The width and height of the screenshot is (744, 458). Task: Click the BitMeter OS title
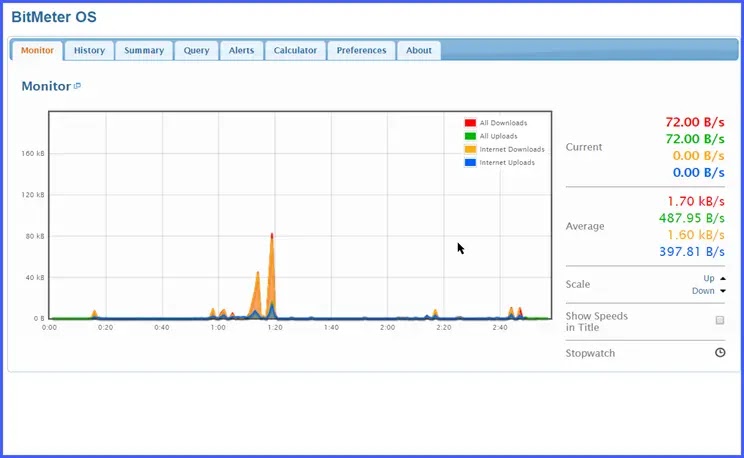click(x=54, y=17)
